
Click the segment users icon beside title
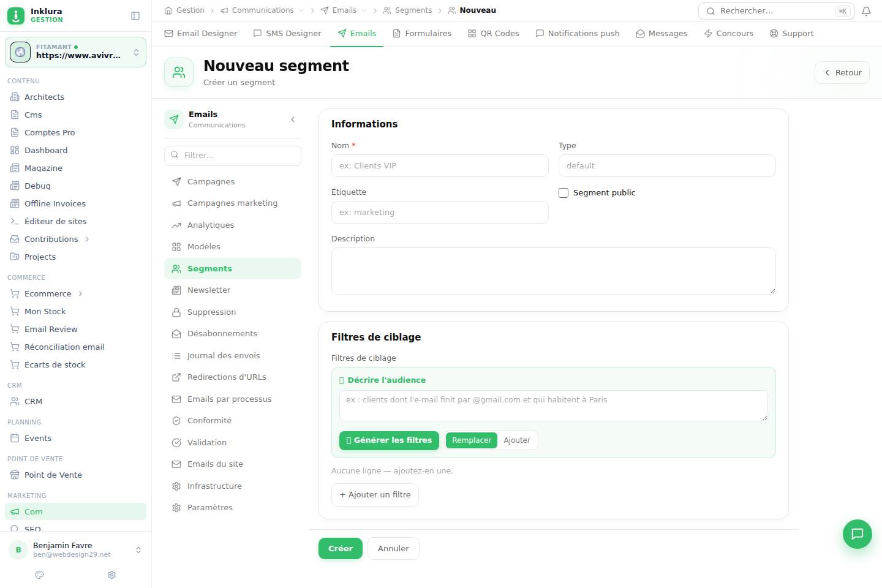pyautogui.click(x=179, y=72)
